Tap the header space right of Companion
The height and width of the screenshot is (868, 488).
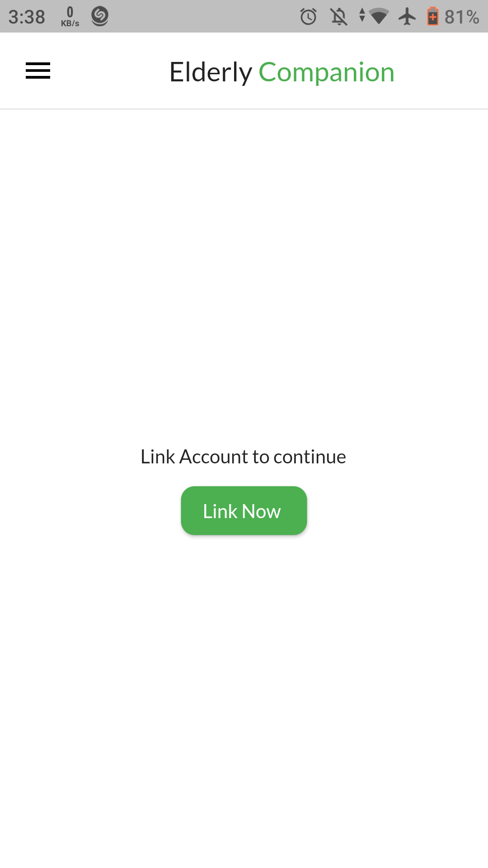(441, 71)
